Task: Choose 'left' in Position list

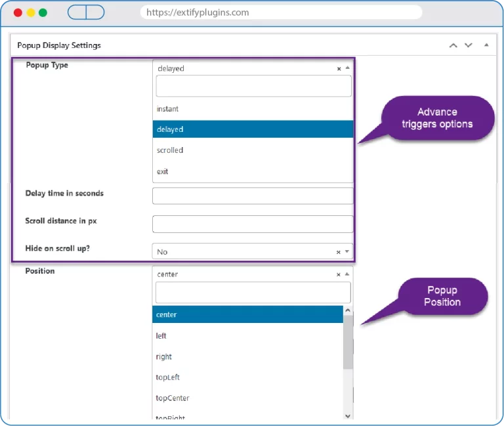Action: point(247,335)
